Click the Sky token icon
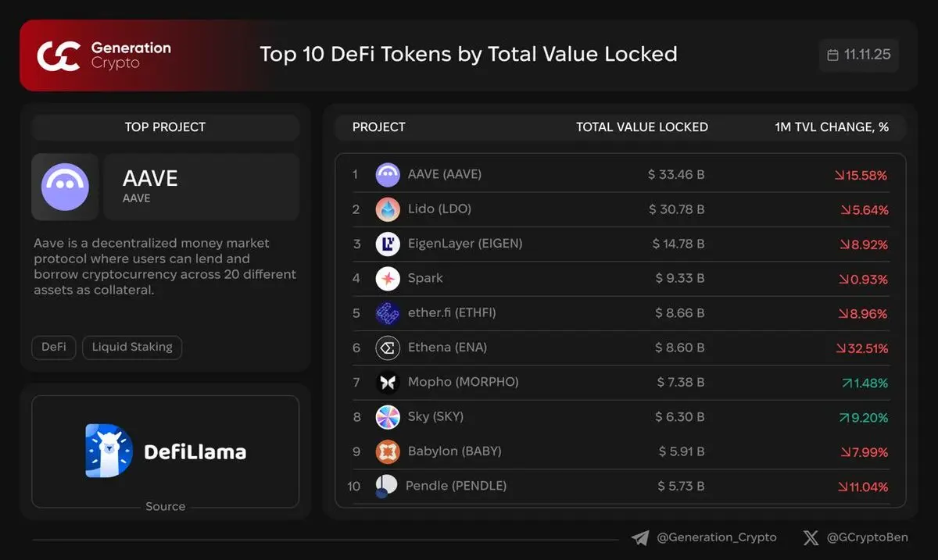This screenshot has width=938, height=560. pyautogui.click(x=388, y=417)
